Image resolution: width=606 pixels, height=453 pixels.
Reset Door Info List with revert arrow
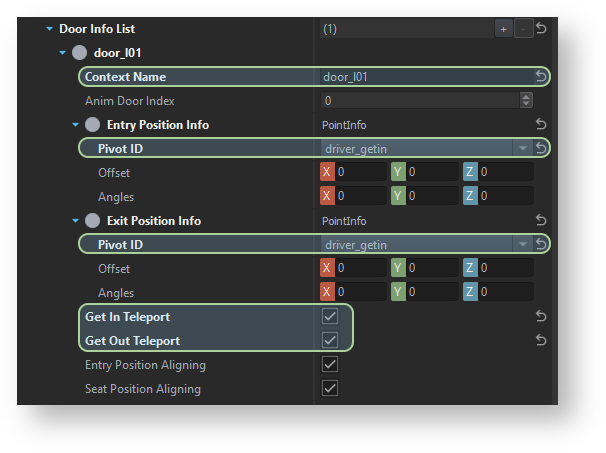click(x=541, y=28)
